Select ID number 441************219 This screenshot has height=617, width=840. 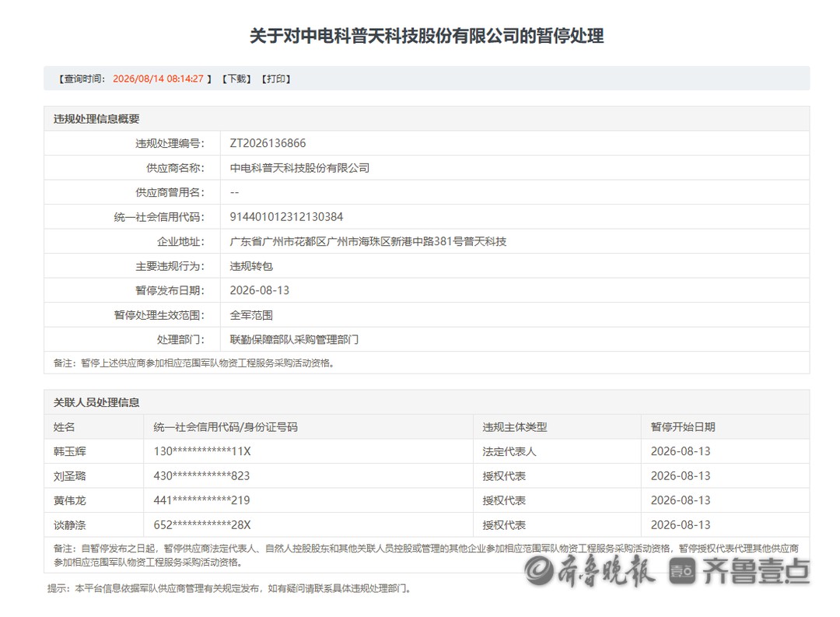[x=201, y=500]
